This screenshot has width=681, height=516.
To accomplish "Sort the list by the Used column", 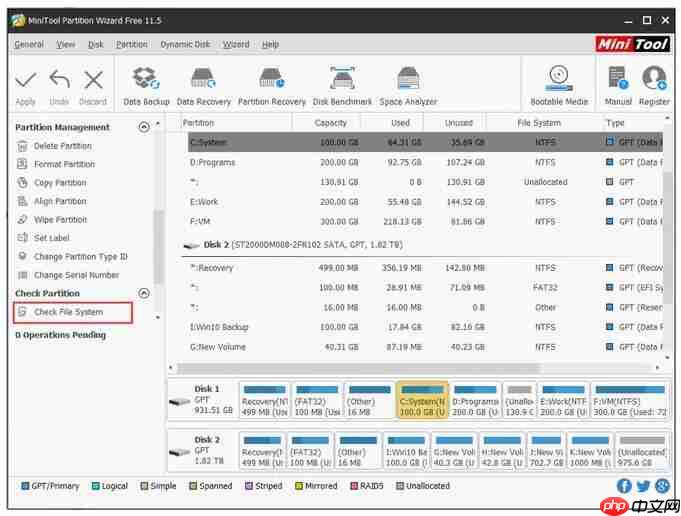I will [x=400, y=123].
